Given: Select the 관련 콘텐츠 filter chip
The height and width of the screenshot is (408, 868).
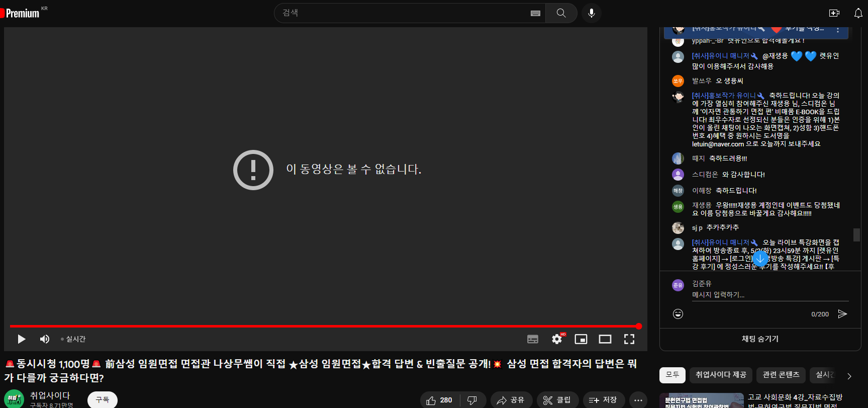Looking at the screenshot, I should [x=781, y=375].
